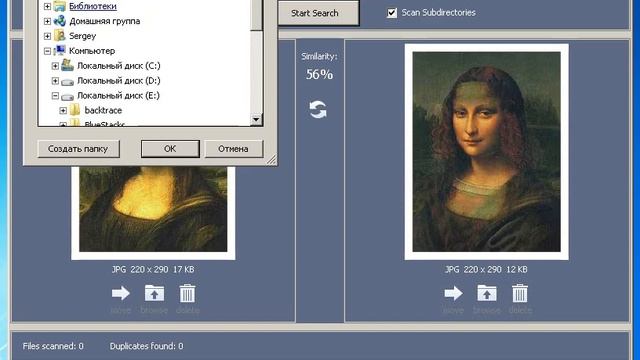This screenshot has height=360, width=640.
Task: Select the Локальный диск (D:) label
Action: click(x=118, y=80)
